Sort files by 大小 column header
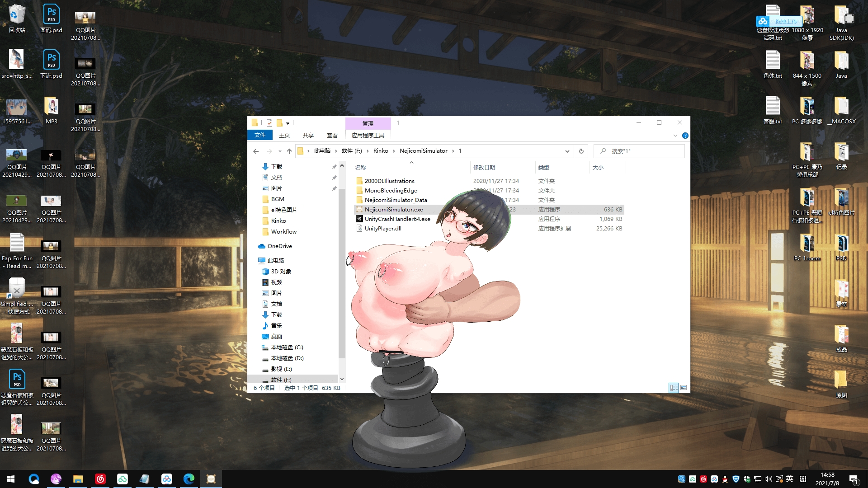This screenshot has height=488, width=868. (x=598, y=168)
